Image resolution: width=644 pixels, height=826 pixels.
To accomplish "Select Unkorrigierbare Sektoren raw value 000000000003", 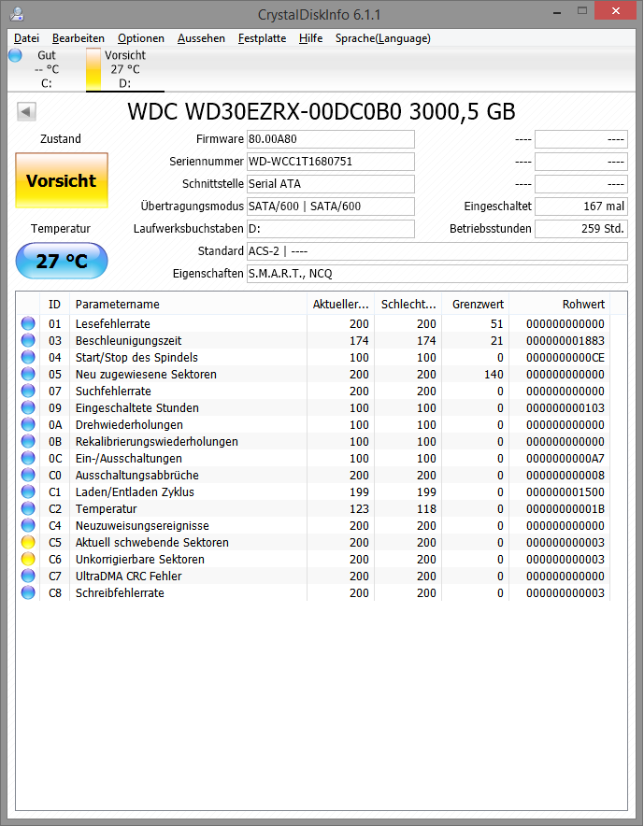I will (x=565, y=559).
